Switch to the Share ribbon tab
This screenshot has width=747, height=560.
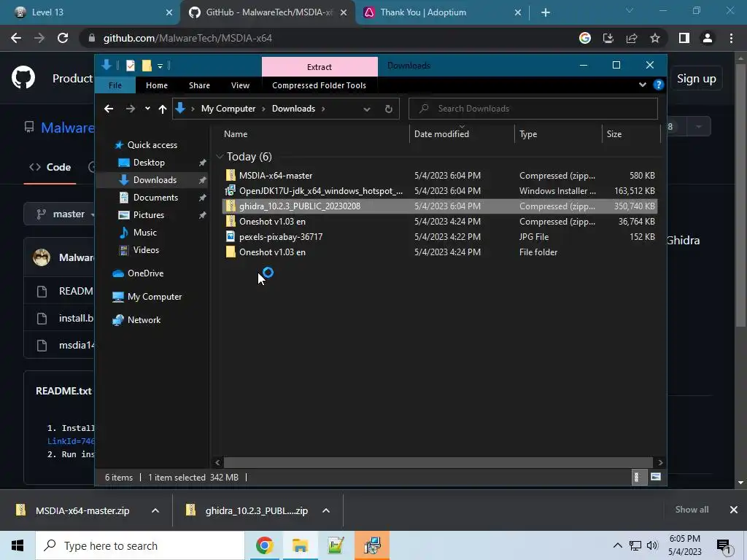(x=199, y=85)
